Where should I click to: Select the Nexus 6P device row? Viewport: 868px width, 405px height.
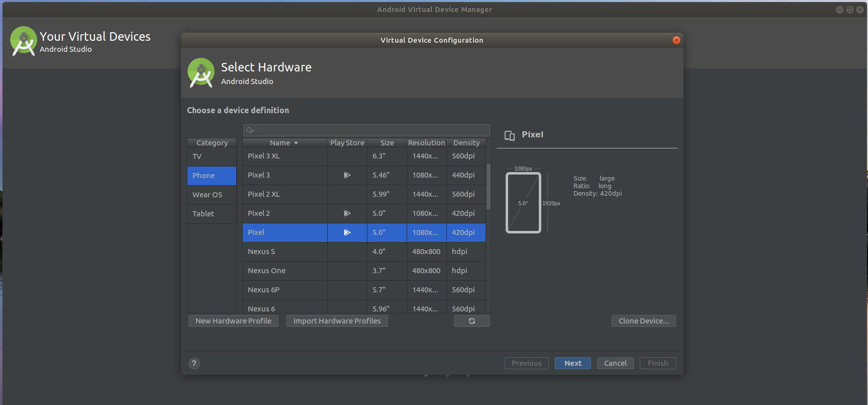364,290
